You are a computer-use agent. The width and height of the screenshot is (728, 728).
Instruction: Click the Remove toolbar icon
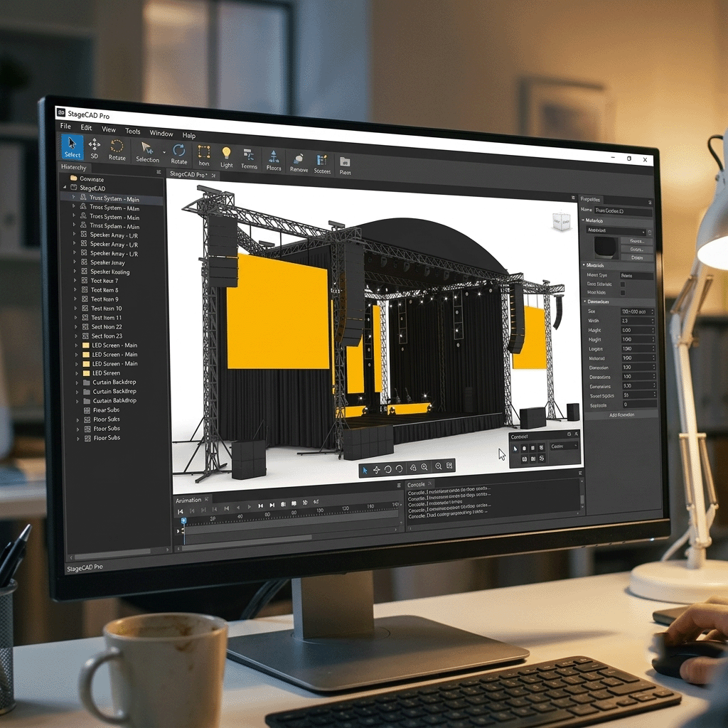coord(299,163)
